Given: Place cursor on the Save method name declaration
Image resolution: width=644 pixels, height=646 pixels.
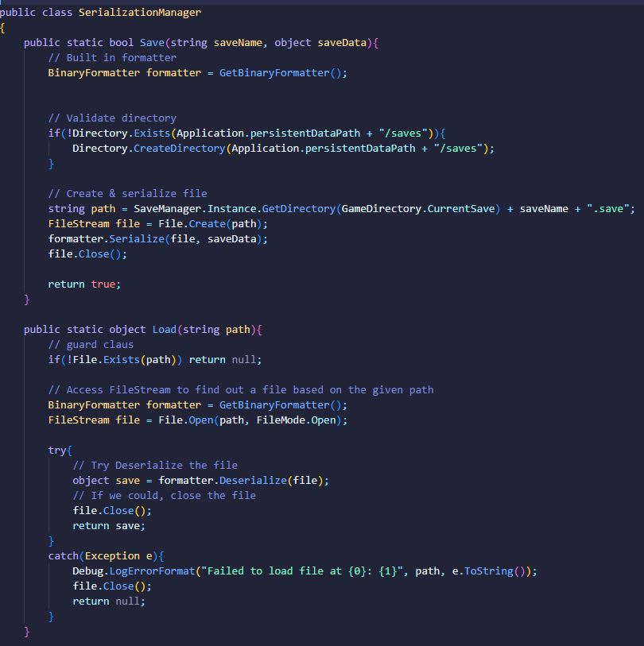Looking at the screenshot, I should [152, 42].
